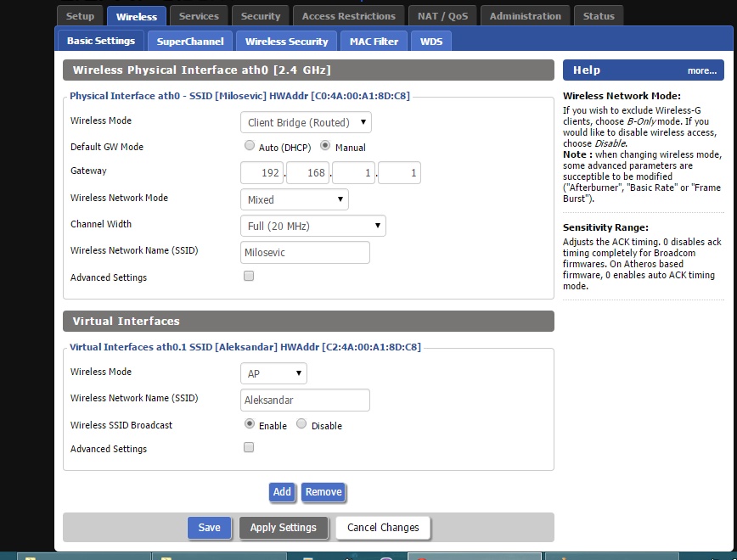Click the Sensitivity Range help heading

coord(605,227)
